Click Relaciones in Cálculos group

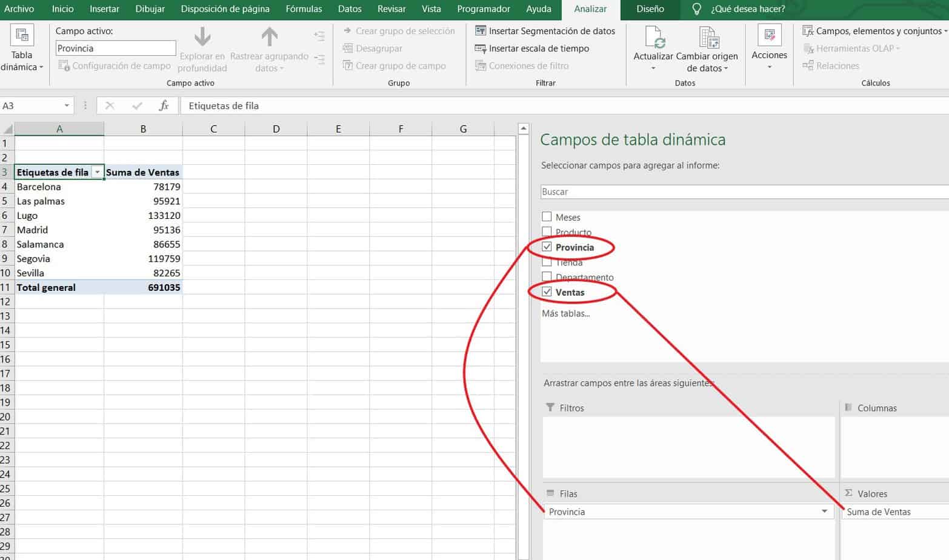point(830,65)
